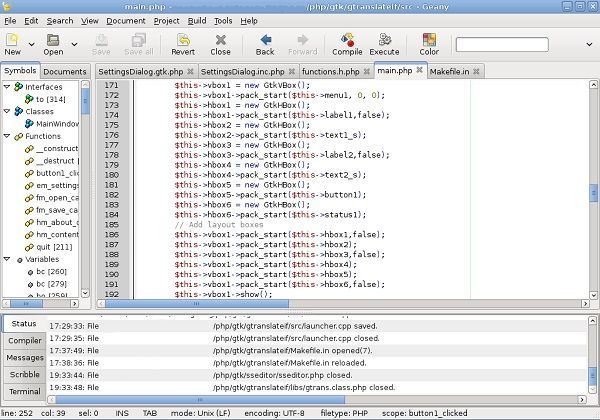The image size is (600, 420).
Task: Select the fm_save_ca function symbol
Action: [x=51, y=210]
